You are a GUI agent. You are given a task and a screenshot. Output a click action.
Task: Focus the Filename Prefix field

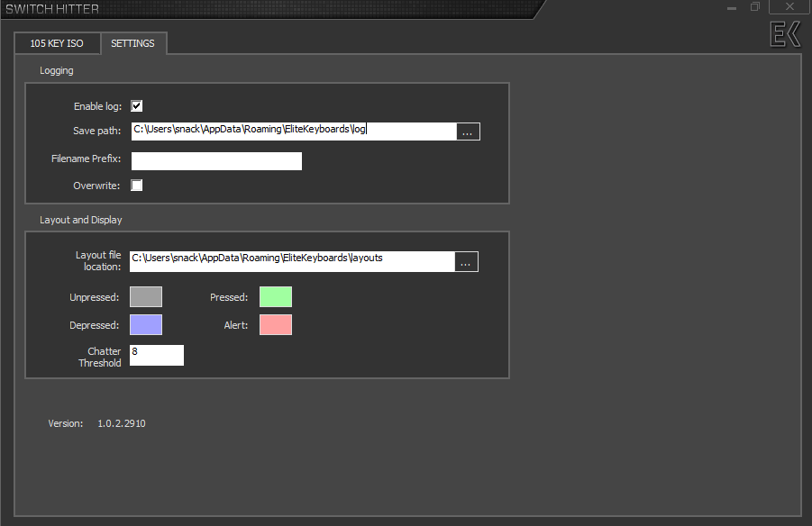pos(216,161)
